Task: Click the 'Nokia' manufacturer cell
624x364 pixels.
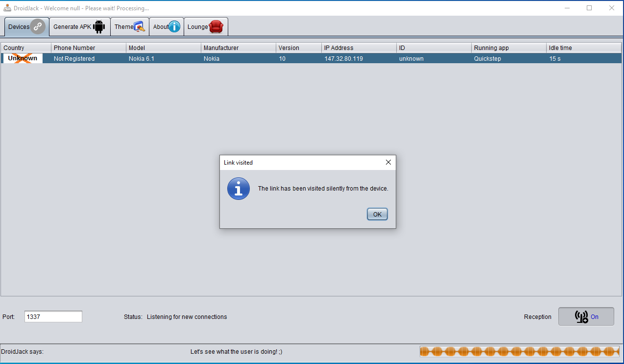Action: point(239,58)
